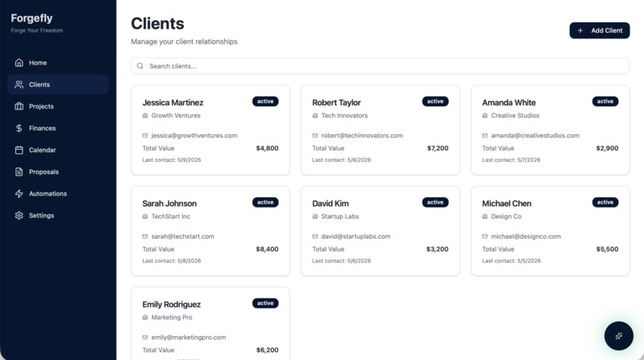The image size is (644, 360).
Task: Click the $2,900 total value
Action: (x=607, y=148)
